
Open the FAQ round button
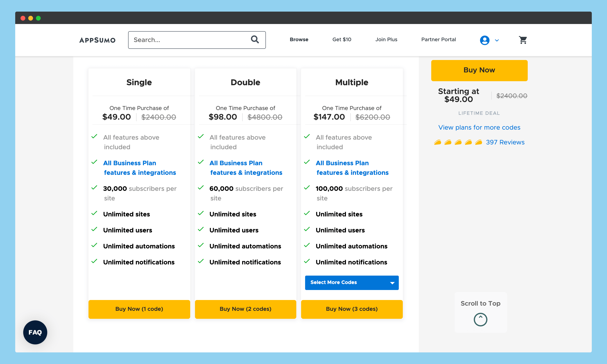pyautogui.click(x=35, y=332)
